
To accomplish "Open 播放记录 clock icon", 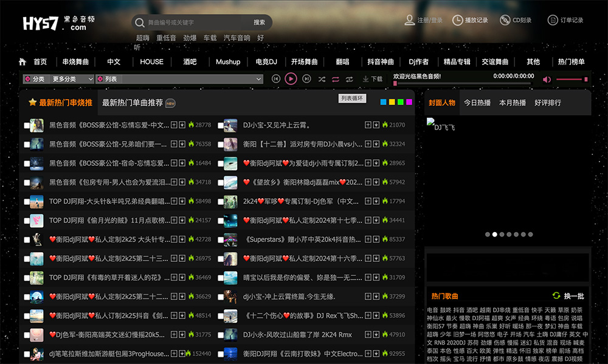I will point(458,20).
